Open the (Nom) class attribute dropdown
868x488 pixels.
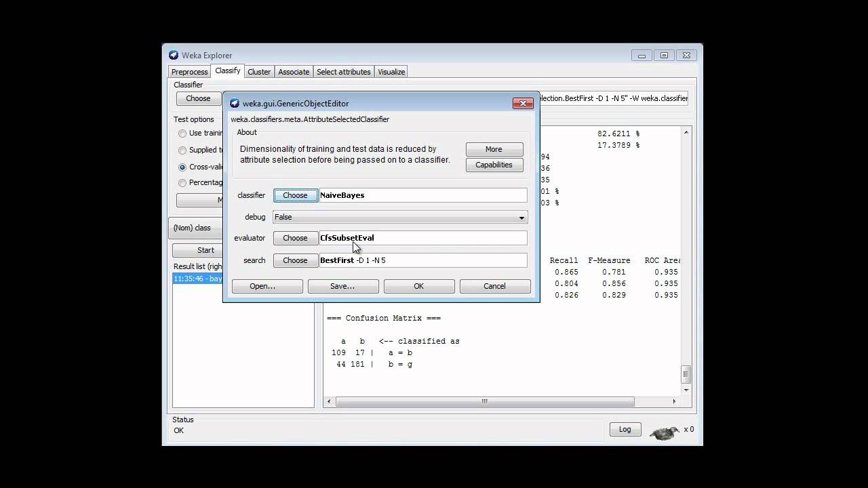(x=196, y=228)
